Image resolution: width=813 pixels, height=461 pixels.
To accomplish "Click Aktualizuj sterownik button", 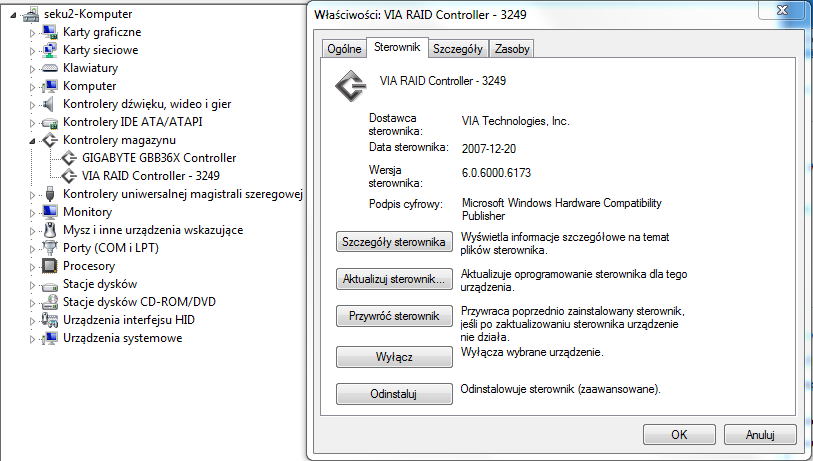I will click(x=394, y=279).
